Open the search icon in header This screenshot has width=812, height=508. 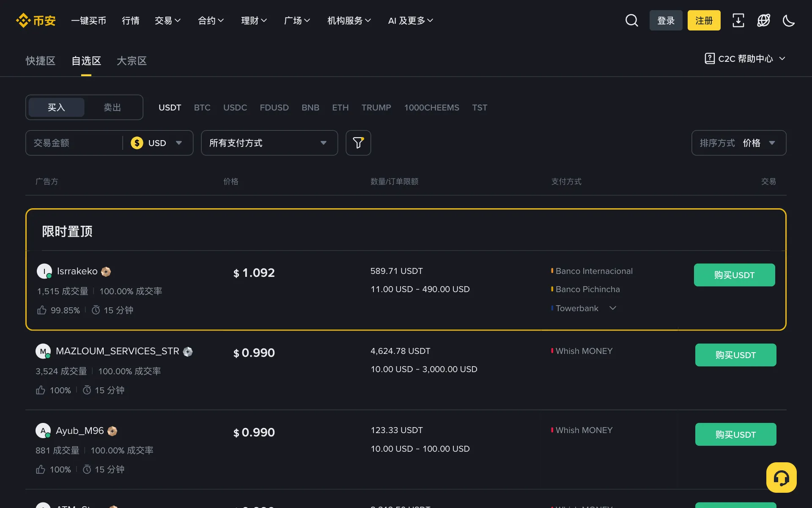(632, 20)
